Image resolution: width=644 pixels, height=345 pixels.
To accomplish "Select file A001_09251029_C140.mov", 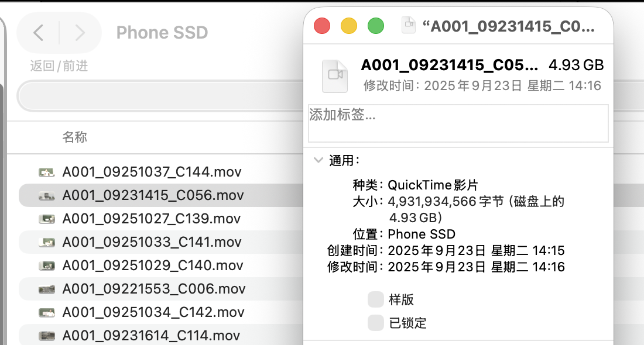I will click(x=152, y=265).
